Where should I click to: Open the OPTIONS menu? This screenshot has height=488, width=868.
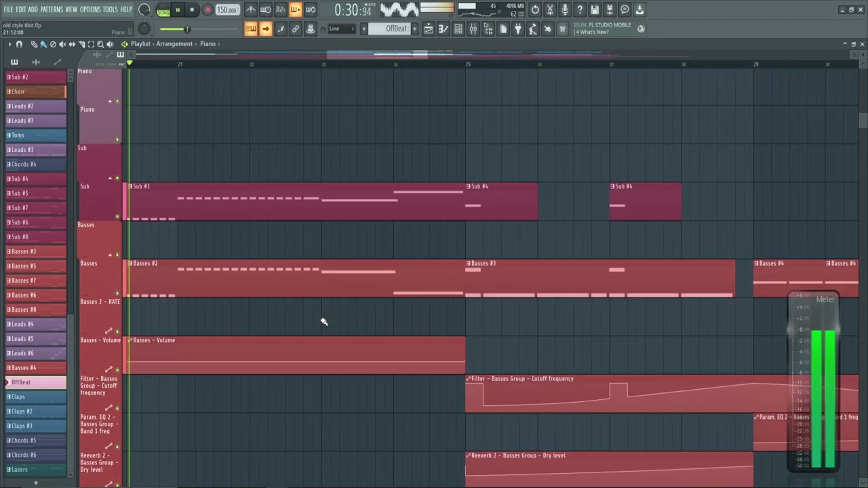(90, 9)
